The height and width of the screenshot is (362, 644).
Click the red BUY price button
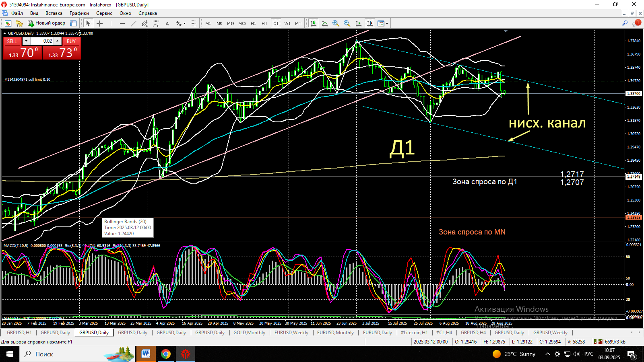click(62, 53)
